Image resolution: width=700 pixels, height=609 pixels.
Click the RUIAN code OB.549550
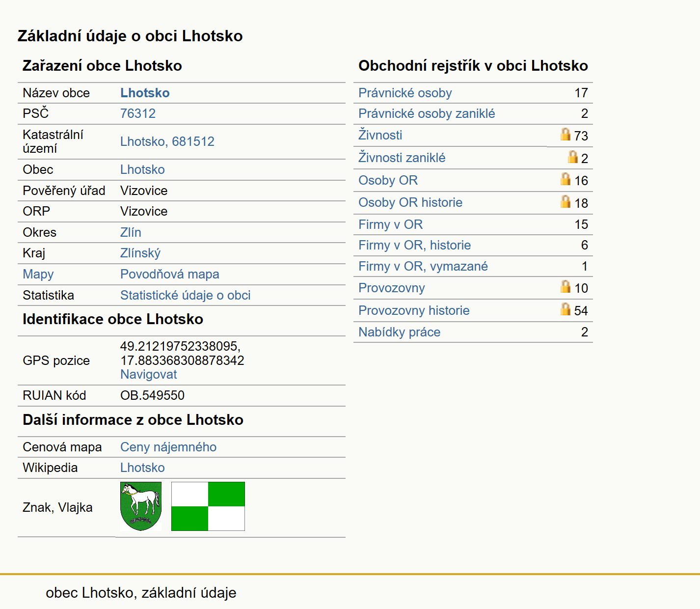pos(152,395)
